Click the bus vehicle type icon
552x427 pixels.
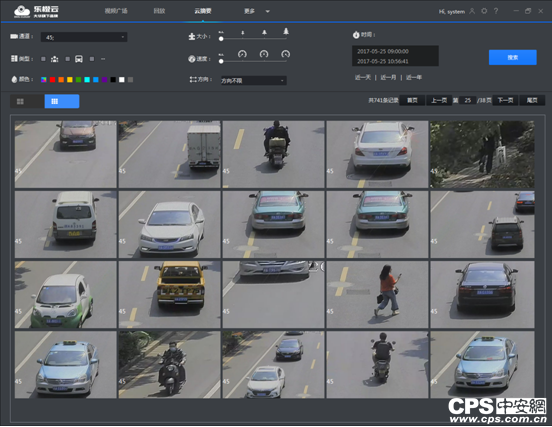79,59
